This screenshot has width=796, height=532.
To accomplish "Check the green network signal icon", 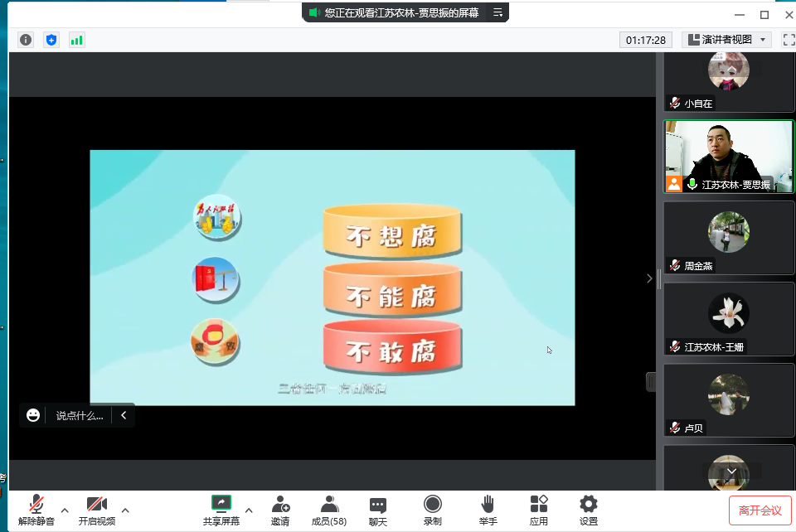I will coord(76,40).
